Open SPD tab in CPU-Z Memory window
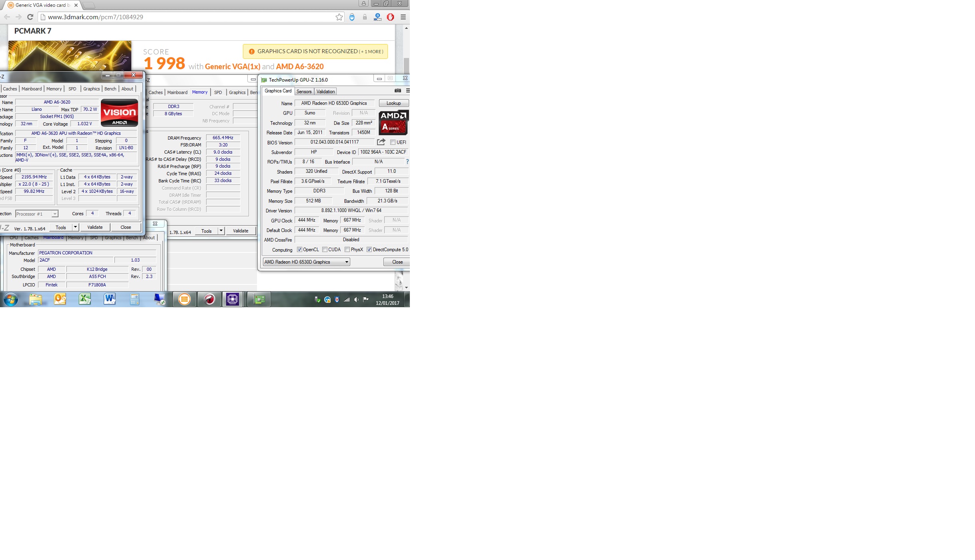The height and width of the screenshot is (560, 975). 218,92
